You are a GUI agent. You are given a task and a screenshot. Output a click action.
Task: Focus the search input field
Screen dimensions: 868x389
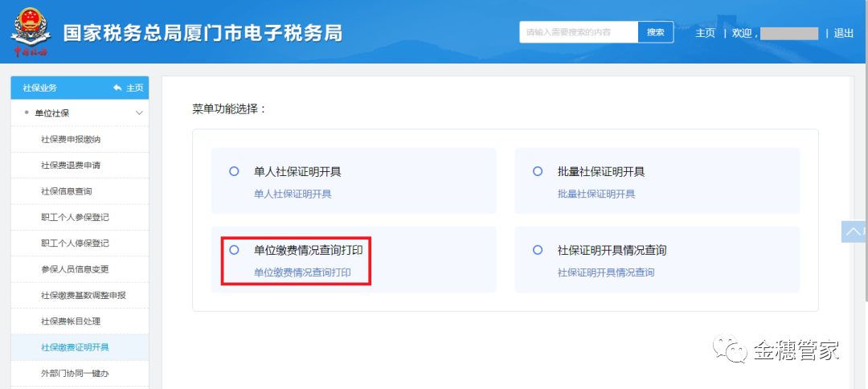[x=579, y=32]
